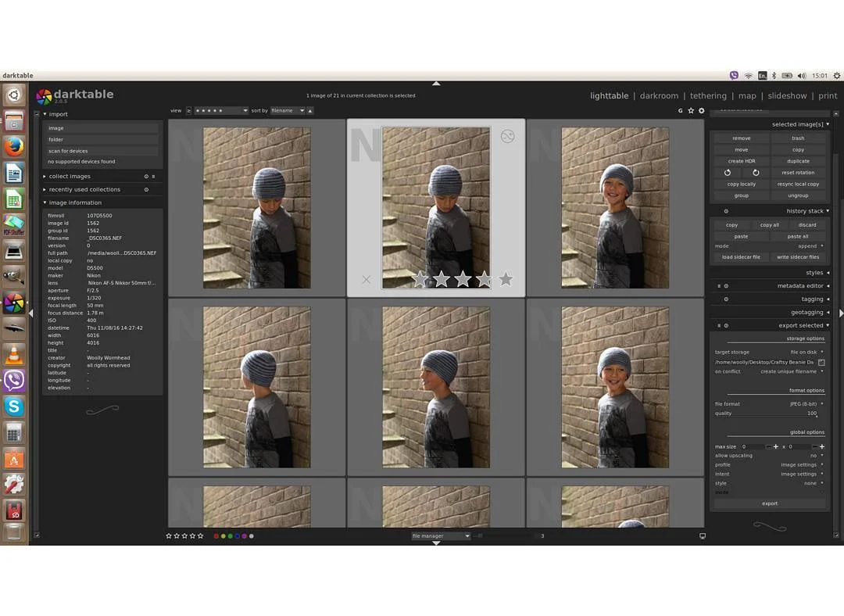Click write sidecar files button
Screen dimensions: 844x616
point(798,257)
